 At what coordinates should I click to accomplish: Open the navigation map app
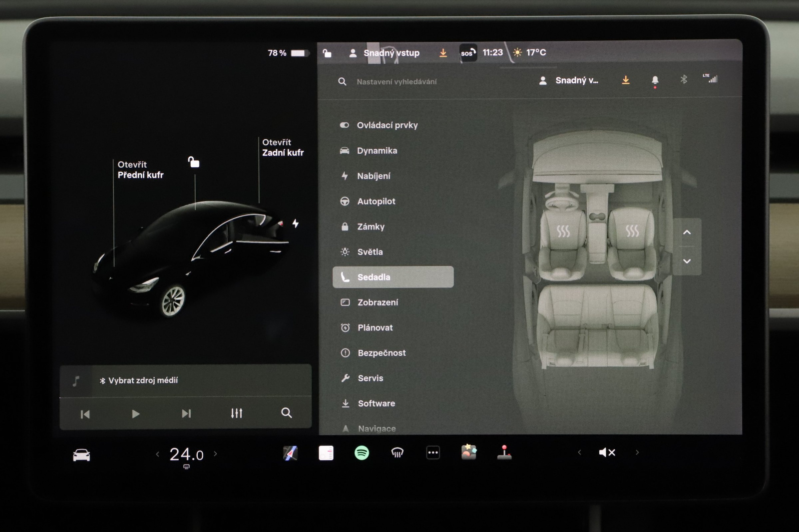click(290, 453)
